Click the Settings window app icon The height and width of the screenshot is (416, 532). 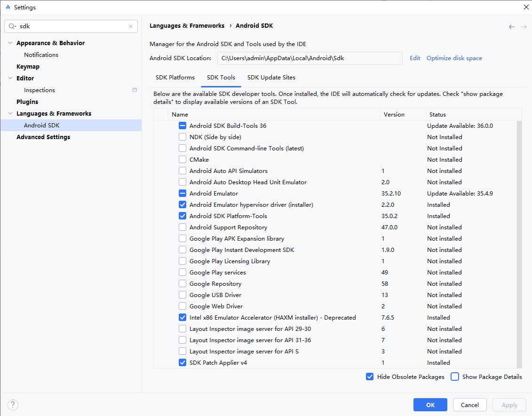(x=8, y=7)
